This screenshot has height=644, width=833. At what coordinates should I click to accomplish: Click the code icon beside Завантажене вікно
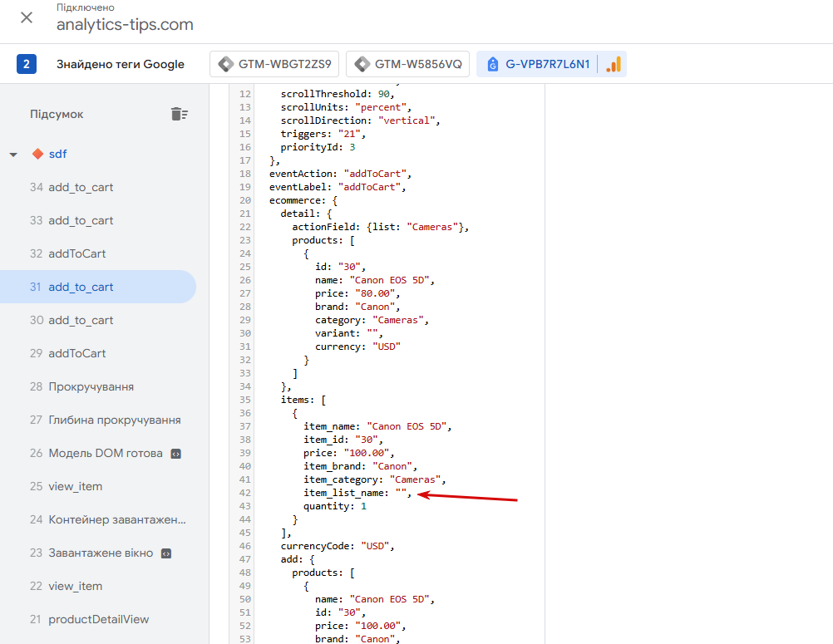pyautogui.click(x=166, y=553)
